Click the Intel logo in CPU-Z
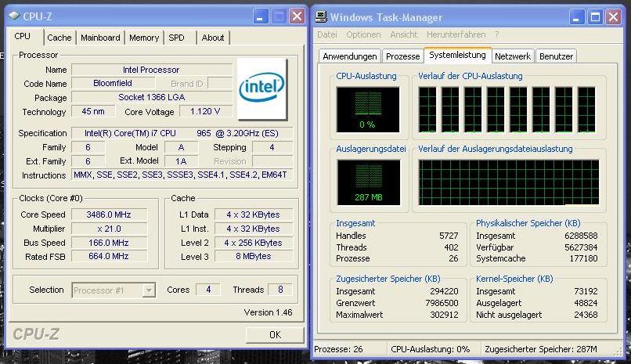The width and height of the screenshot is (631, 364). point(262,89)
